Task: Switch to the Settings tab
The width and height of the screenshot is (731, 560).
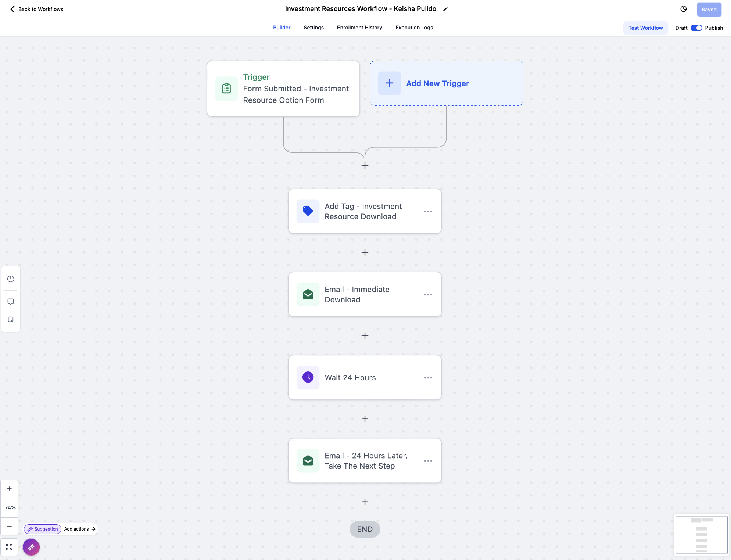Action: click(x=313, y=28)
